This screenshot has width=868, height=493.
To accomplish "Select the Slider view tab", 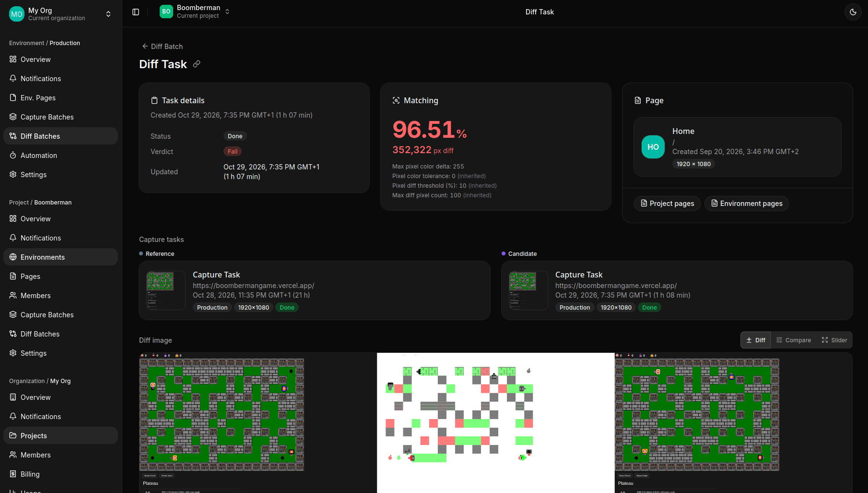I will pos(834,340).
